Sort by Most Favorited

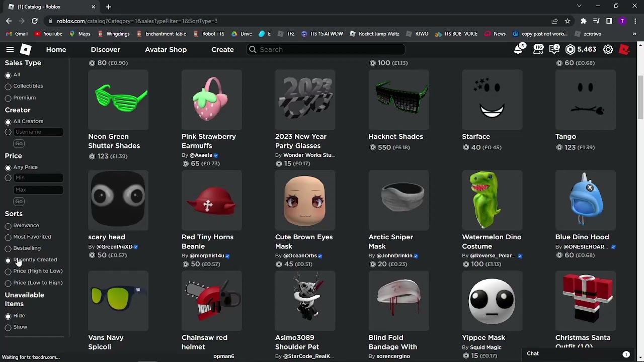pos(8,237)
